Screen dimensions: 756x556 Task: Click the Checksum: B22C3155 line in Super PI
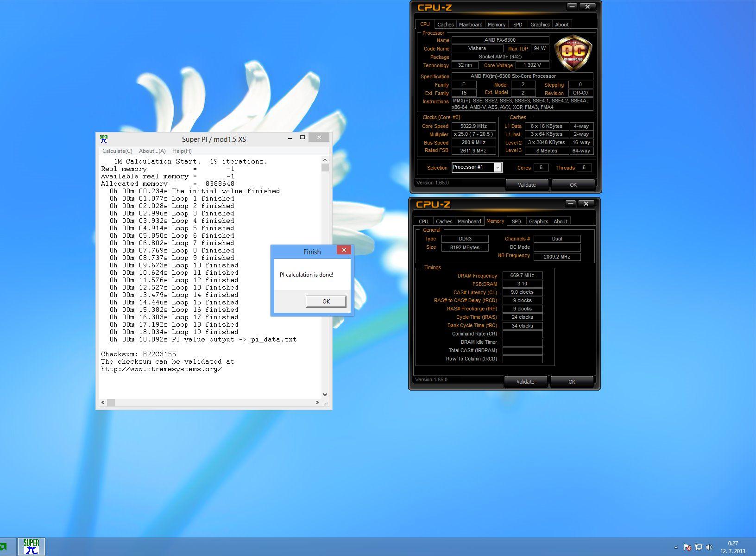pos(139,354)
